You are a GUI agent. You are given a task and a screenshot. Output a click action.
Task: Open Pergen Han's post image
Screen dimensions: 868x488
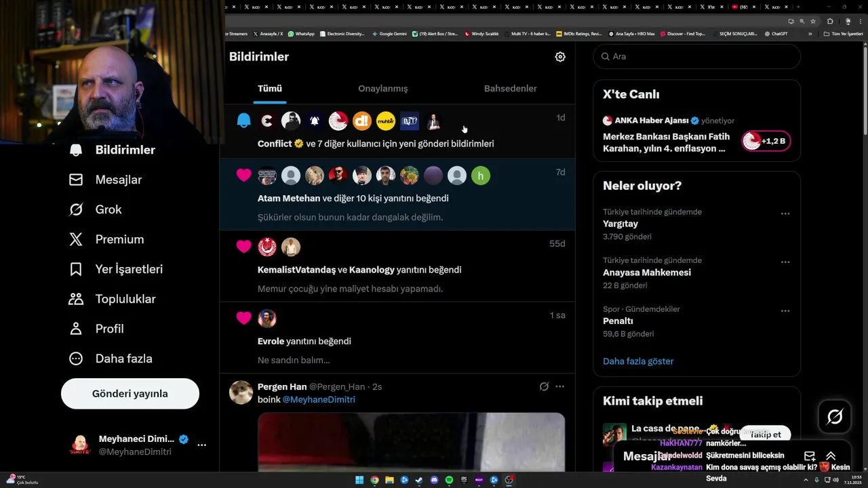411,442
